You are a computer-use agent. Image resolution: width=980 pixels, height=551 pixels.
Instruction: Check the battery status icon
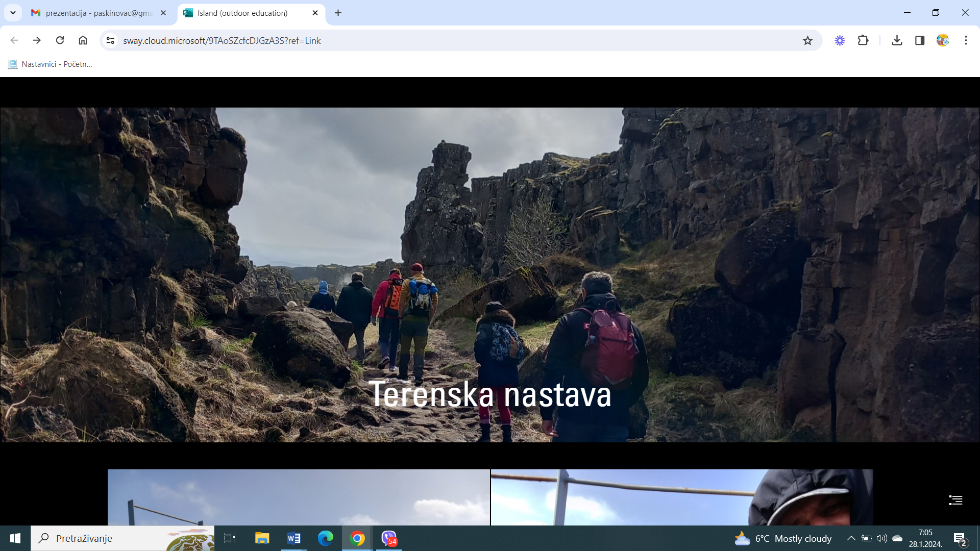point(866,538)
